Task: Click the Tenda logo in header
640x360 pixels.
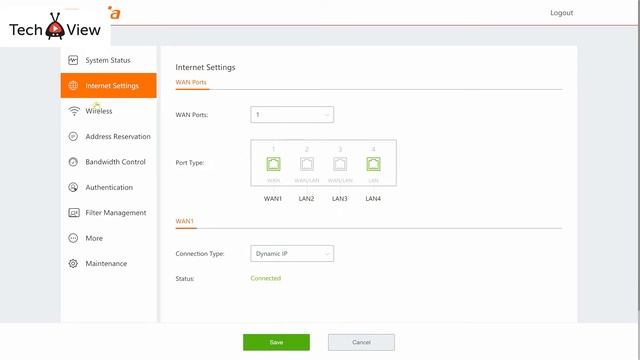Action: click(115, 13)
